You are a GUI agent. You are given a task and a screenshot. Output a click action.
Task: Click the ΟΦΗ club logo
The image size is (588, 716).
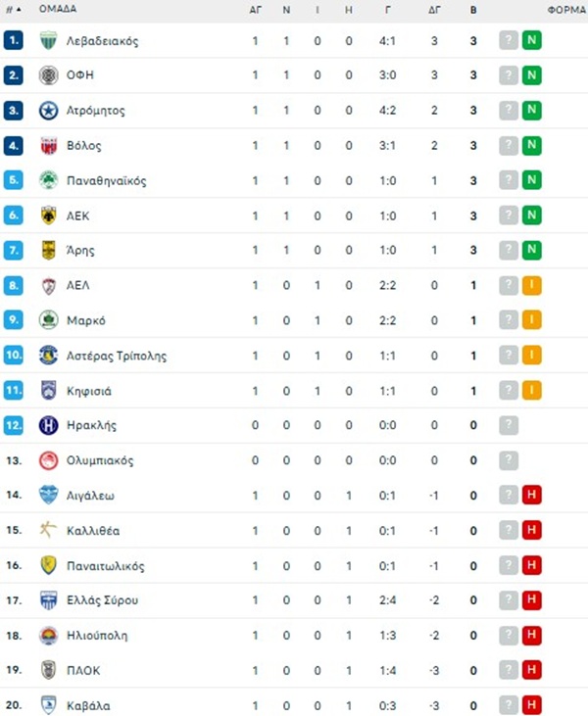(x=48, y=75)
